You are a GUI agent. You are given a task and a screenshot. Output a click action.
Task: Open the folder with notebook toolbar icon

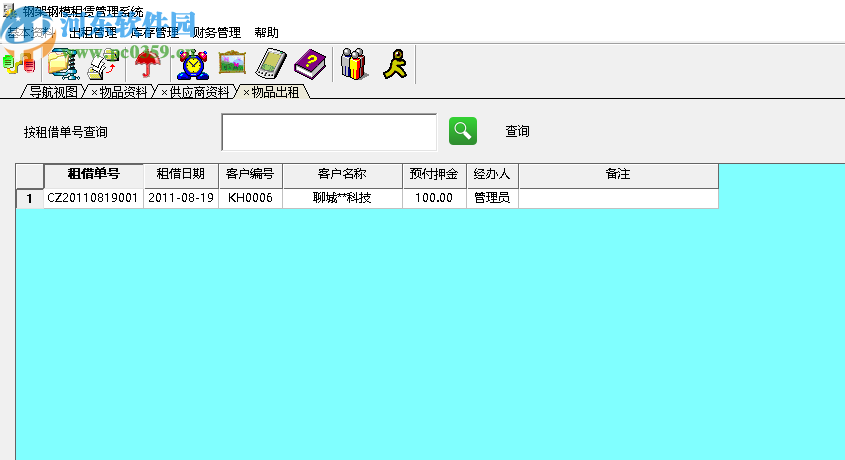63,64
